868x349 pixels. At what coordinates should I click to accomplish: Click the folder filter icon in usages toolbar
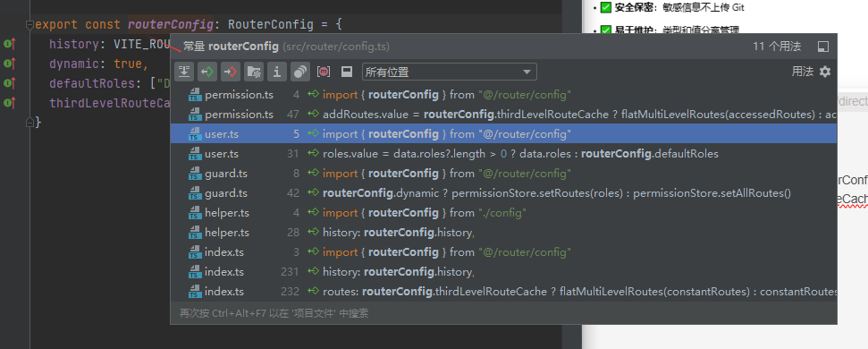pyautogui.click(x=254, y=72)
